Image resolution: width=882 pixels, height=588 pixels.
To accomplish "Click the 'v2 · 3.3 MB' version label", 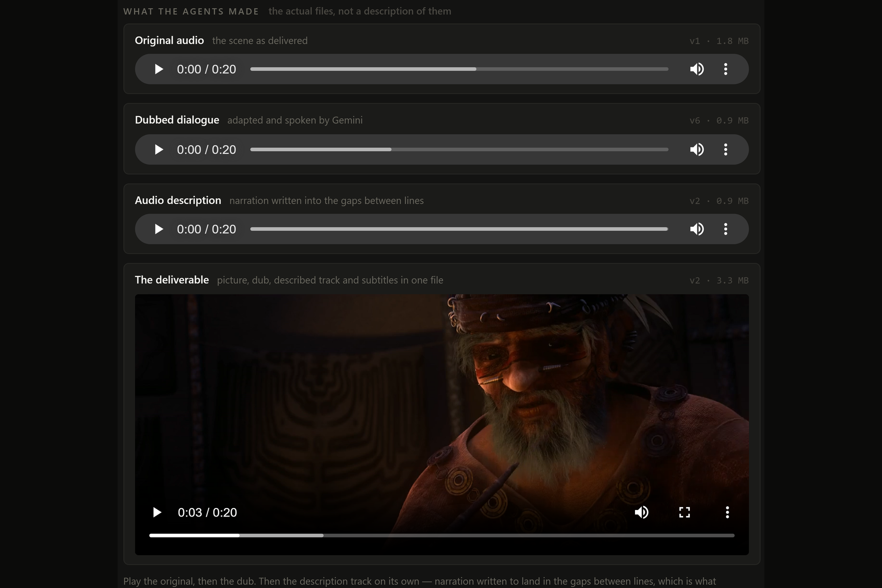I will (x=719, y=281).
